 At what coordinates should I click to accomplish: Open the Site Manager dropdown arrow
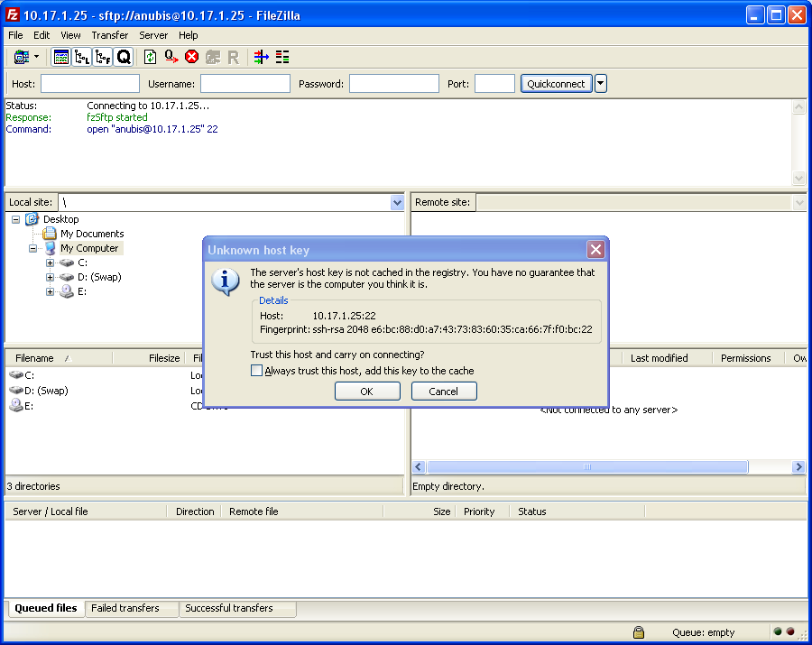pyautogui.click(x=36, y=57)
